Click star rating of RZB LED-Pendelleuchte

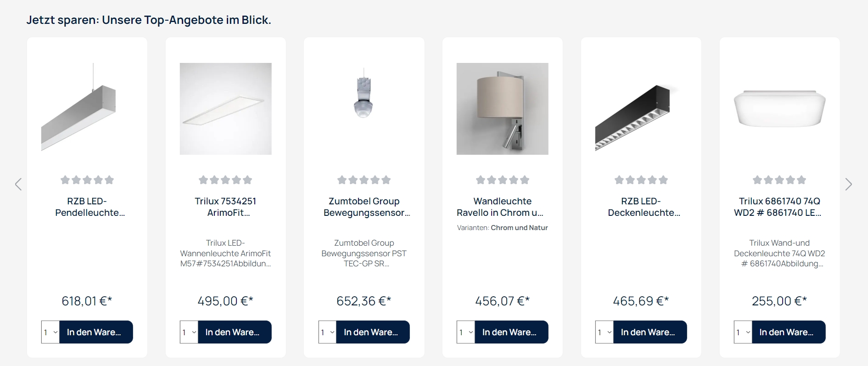point(87,180)
